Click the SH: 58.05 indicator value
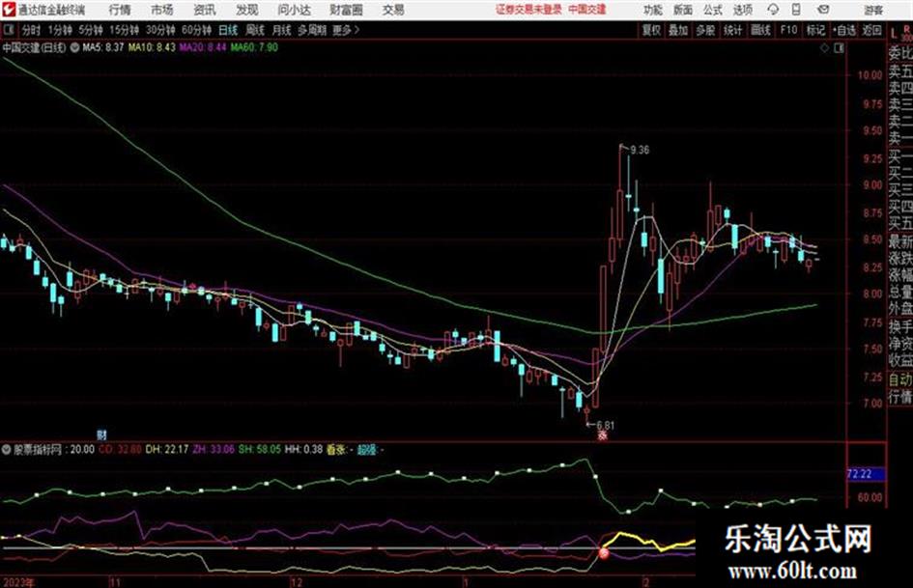Viewport: 913px width, 588px height. click(x=260, y=449)
